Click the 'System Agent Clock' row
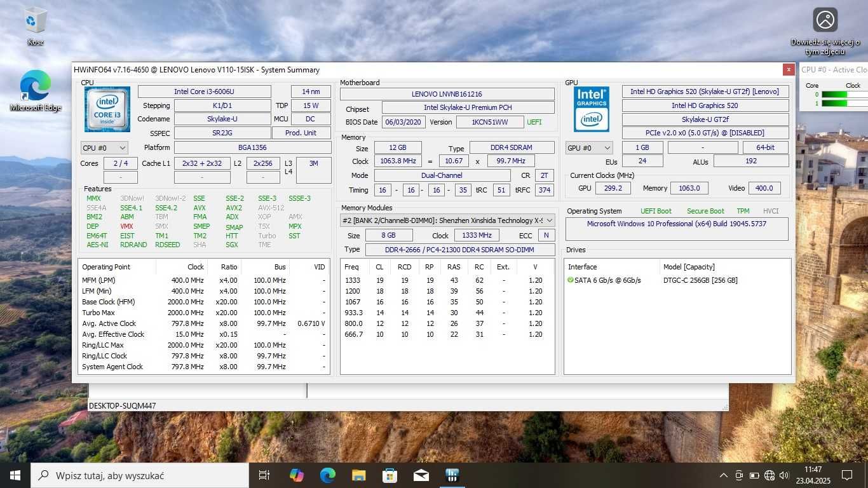Viewport: 868px width, 488px height. coord(203,367)
